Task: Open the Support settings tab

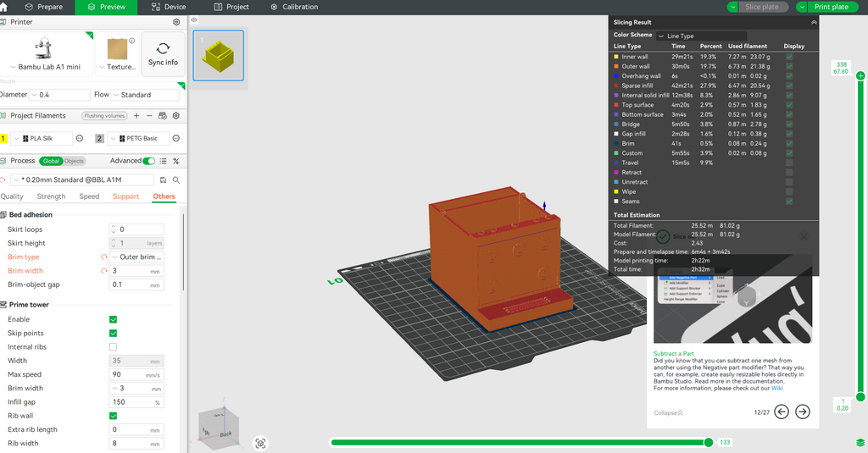Action: 125,196
